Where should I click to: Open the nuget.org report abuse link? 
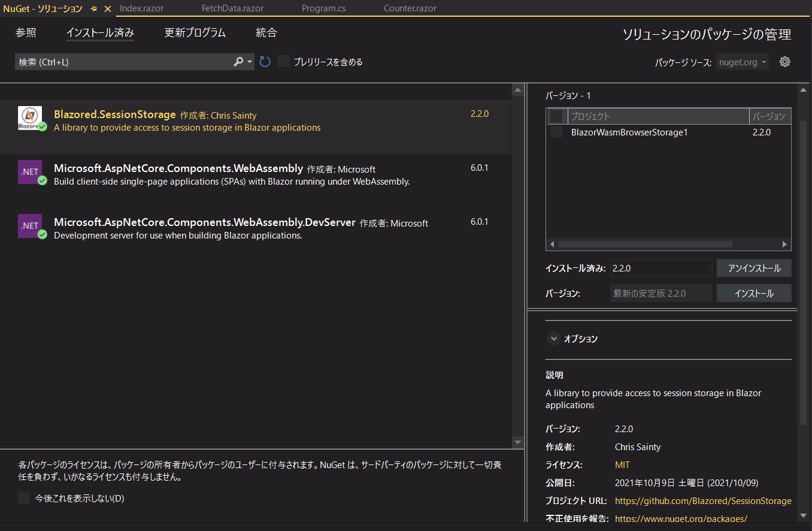tap(681, 518)
